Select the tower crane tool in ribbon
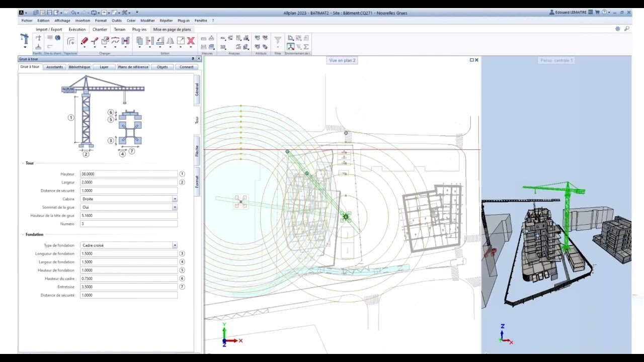The height and width of the screenshot is (362, 644). pyautogui.click(x=24, y=39)
